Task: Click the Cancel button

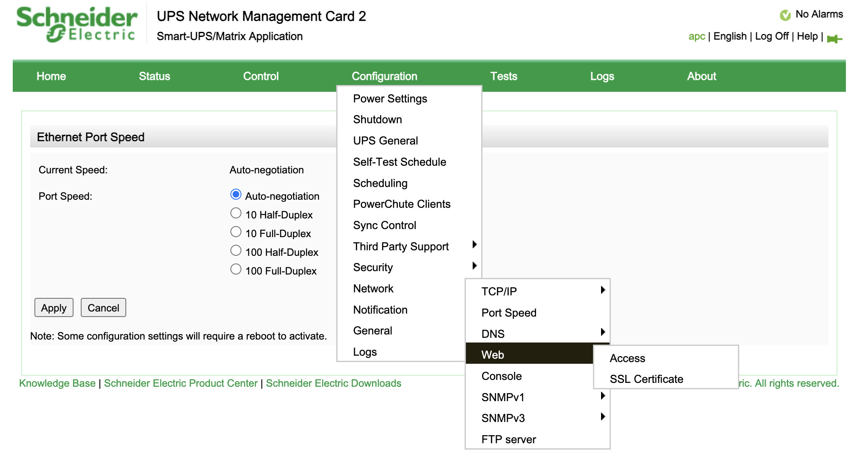Action: (x=103, y=308)
